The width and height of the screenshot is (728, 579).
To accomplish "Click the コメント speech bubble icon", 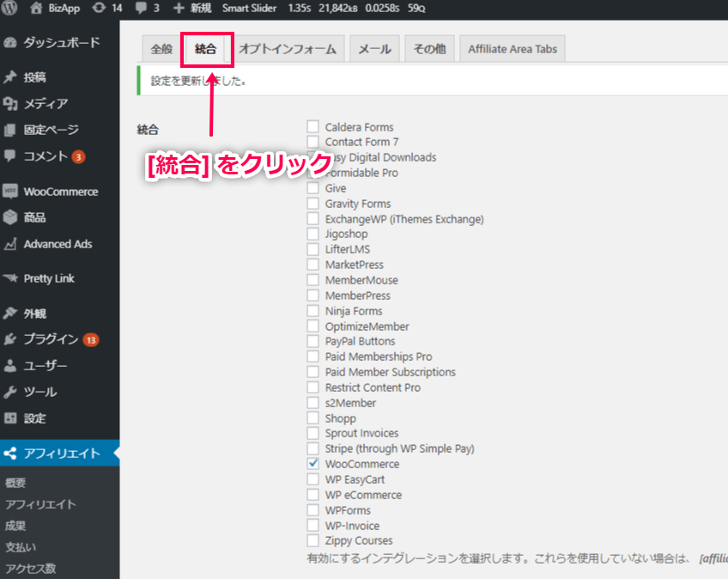I will 10,155.
